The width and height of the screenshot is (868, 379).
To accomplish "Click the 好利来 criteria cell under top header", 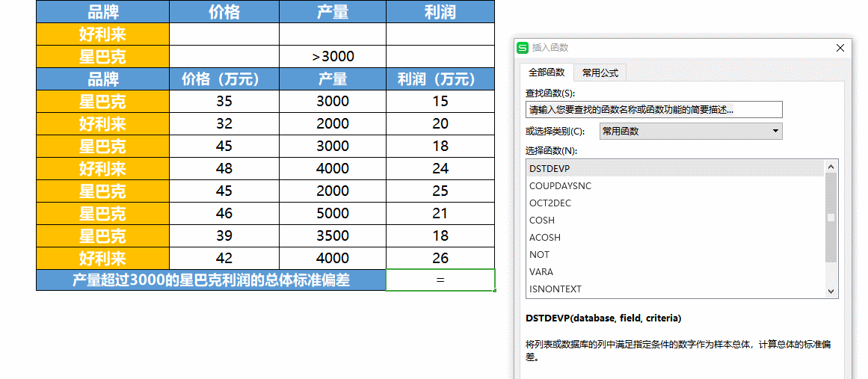I will pos(103,34).
